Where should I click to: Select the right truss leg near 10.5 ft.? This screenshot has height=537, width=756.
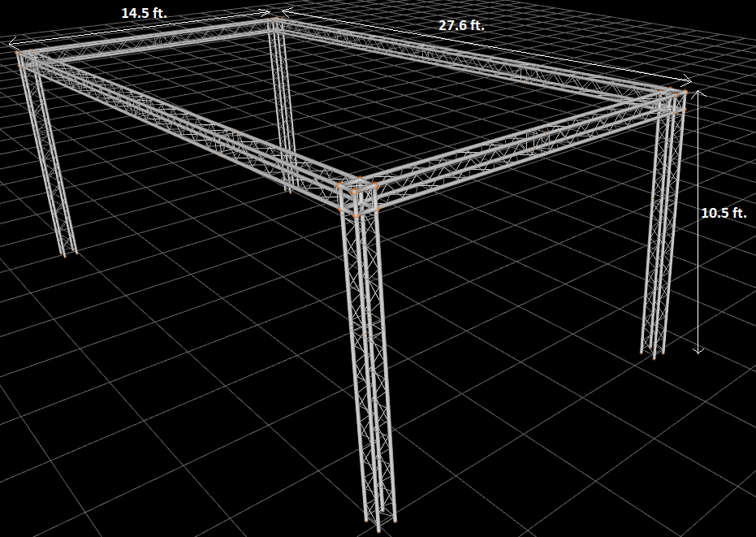[663, 234]
